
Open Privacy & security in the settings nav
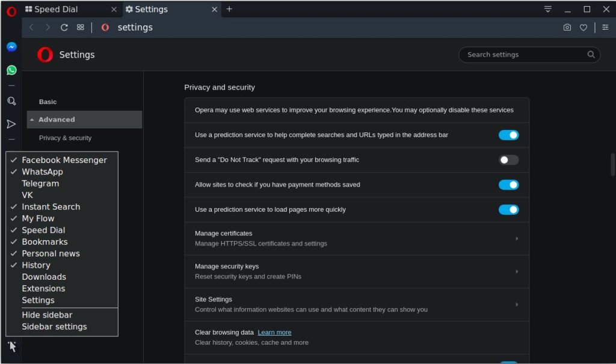coord(65,138)
